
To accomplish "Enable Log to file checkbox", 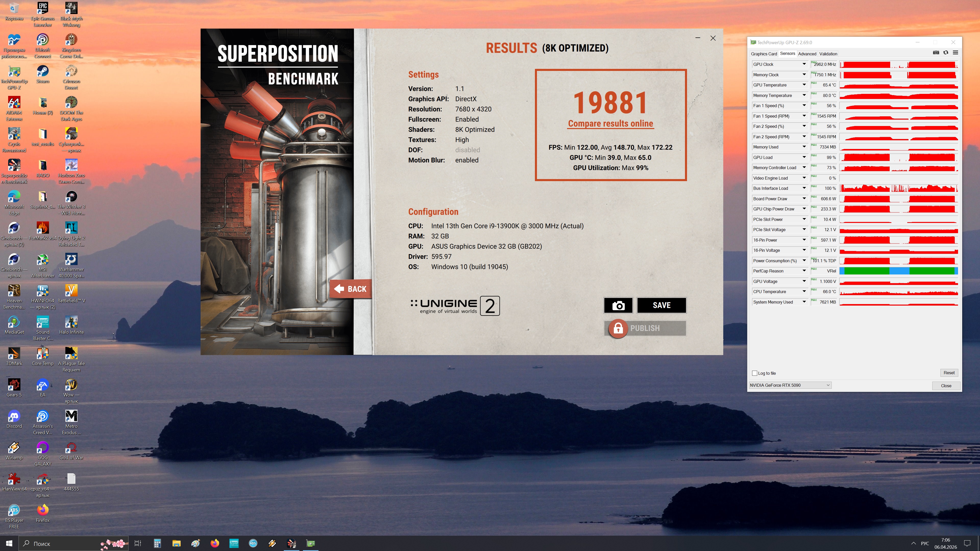I will click(755, 373).
